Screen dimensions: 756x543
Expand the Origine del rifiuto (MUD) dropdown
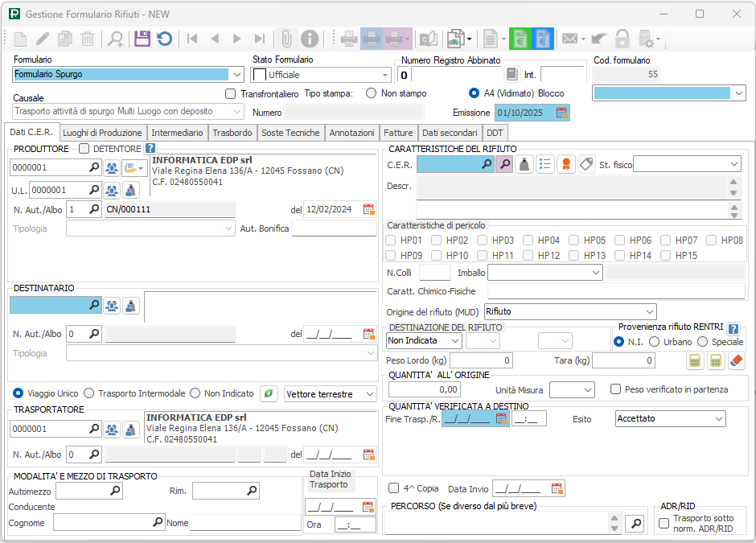649,311
